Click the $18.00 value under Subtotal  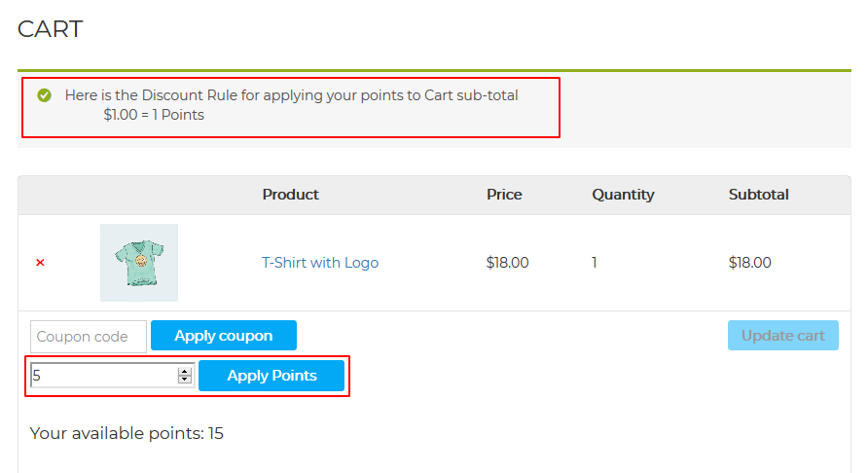point(749,263)
